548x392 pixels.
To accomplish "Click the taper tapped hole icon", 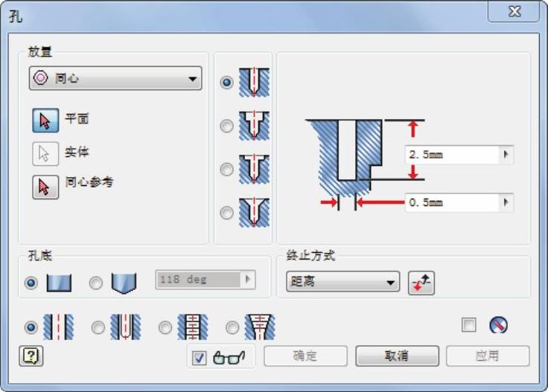I will click(x=260, y=327).
